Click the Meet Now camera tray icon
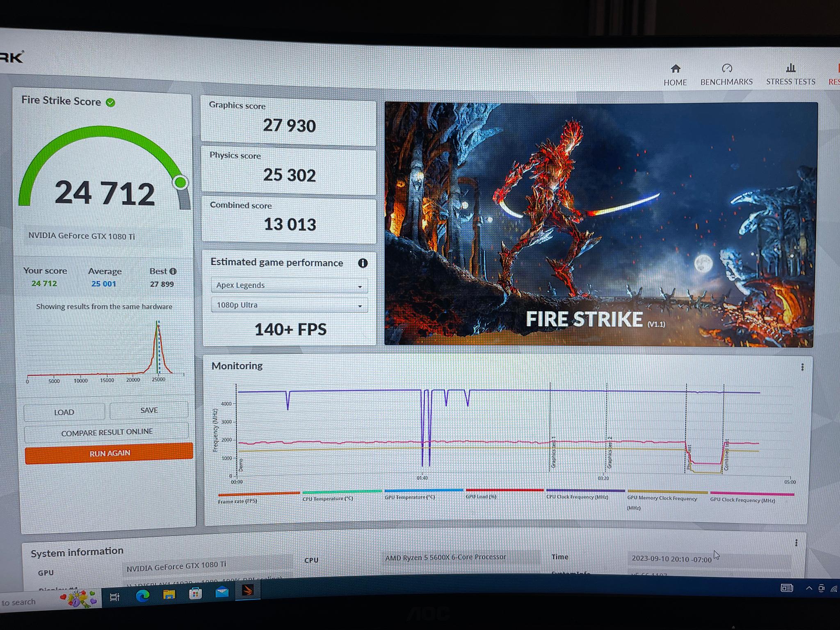Viewport: 840px width, 630px height. tap(821, 588)
